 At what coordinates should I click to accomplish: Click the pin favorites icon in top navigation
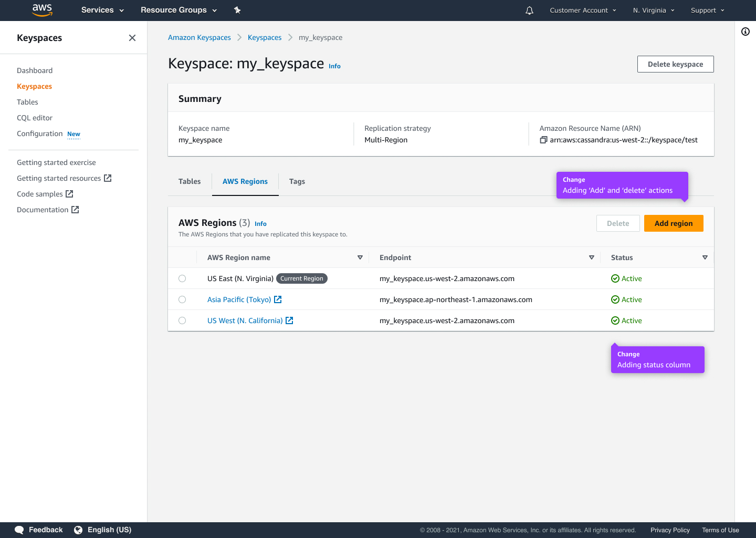(237, 10)
